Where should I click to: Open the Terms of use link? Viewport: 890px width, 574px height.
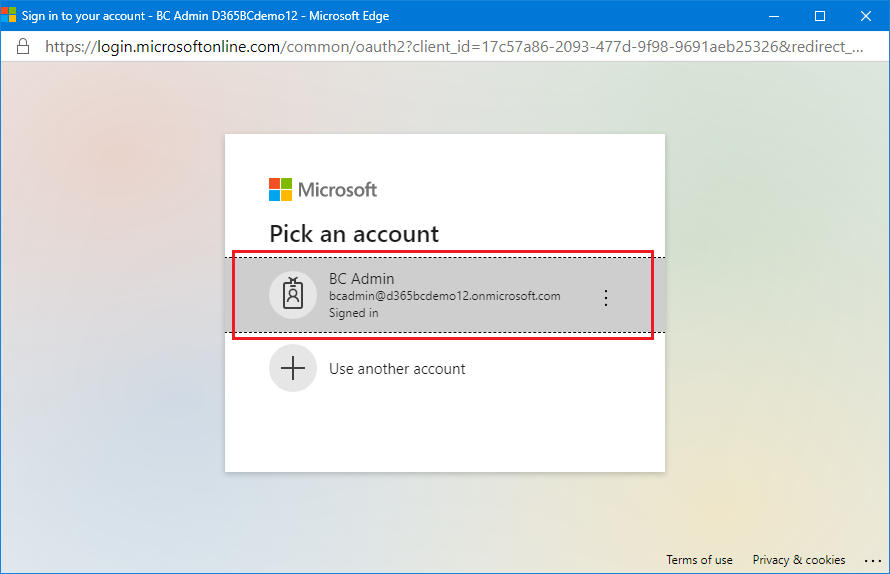[699, 560]
